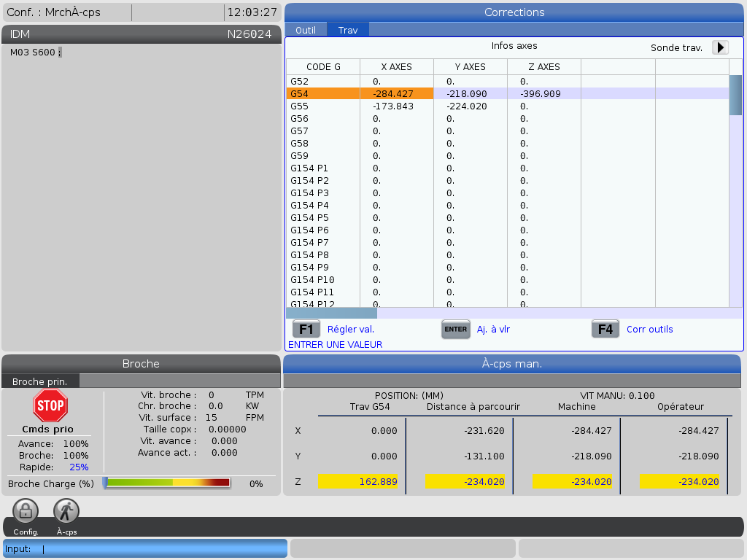Click Y Distance à parcourir -131.100

point(484,456)
